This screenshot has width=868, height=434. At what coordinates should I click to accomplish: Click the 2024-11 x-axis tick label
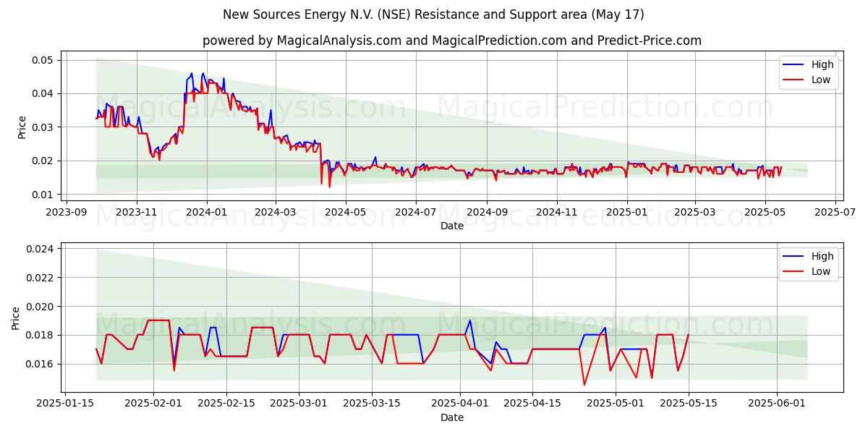[x=557, y=212]
